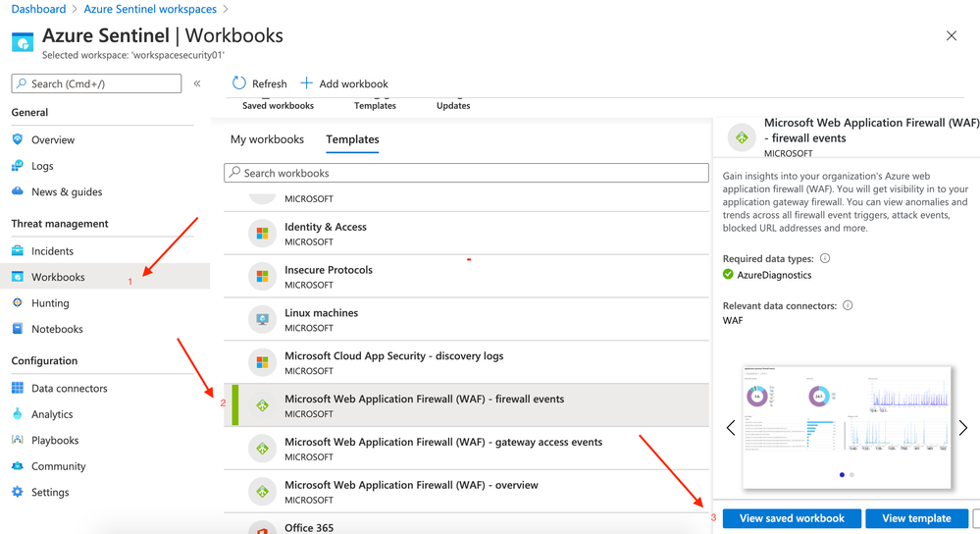
Task: Click the Search workbooks input field
Action: (x=466, y=173)
